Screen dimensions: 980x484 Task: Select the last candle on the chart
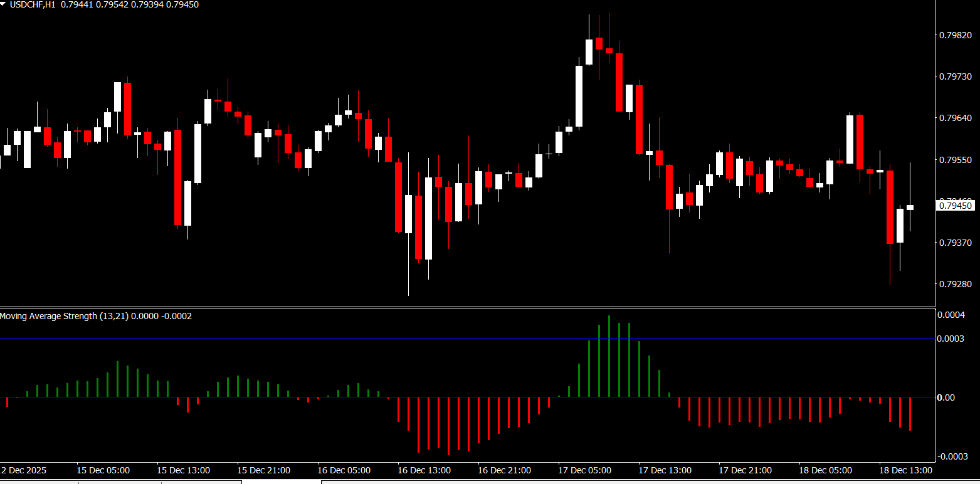(910, 208)
